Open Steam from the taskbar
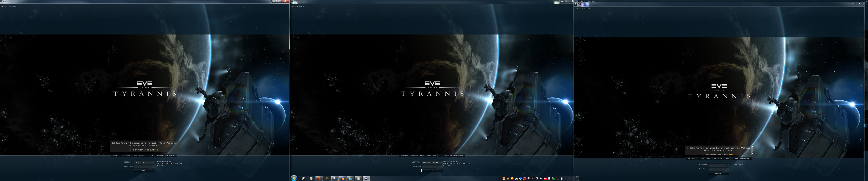The height and width of the screenshot is (181, 868). pyautogui.click(x=303, y=178)
